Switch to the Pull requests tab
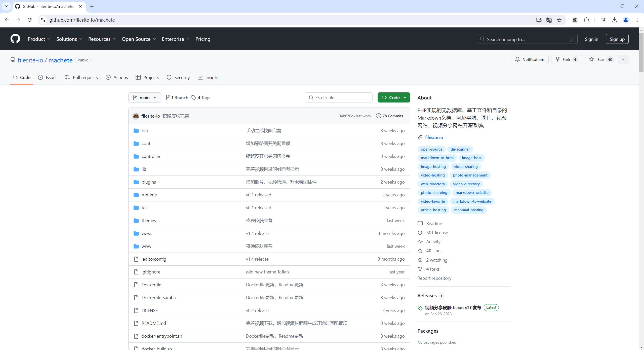The height and width of the screenshot is (350, 644). (x=81, y=78)
